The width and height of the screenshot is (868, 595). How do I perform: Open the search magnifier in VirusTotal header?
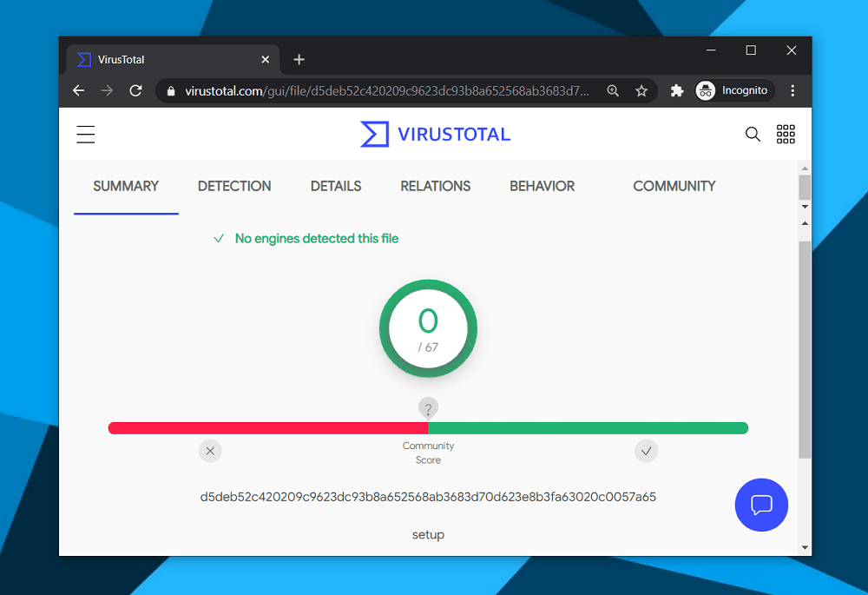click(x=753, y=134)
